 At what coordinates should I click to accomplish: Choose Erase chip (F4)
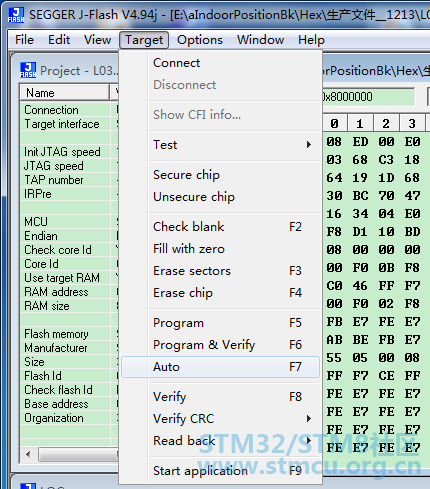pos(221,293)
